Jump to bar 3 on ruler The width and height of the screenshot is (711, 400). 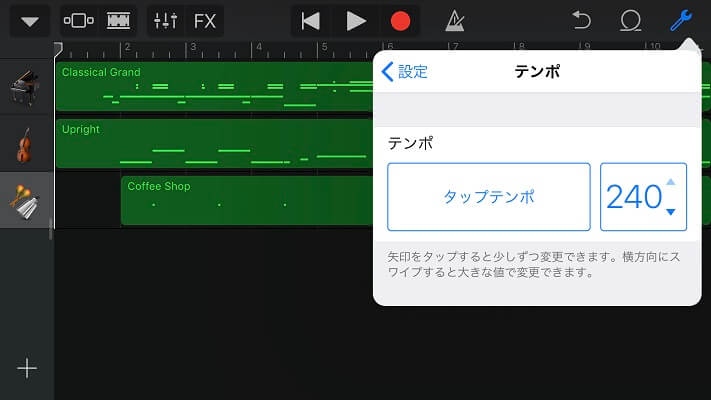click(x=193, y=49)
